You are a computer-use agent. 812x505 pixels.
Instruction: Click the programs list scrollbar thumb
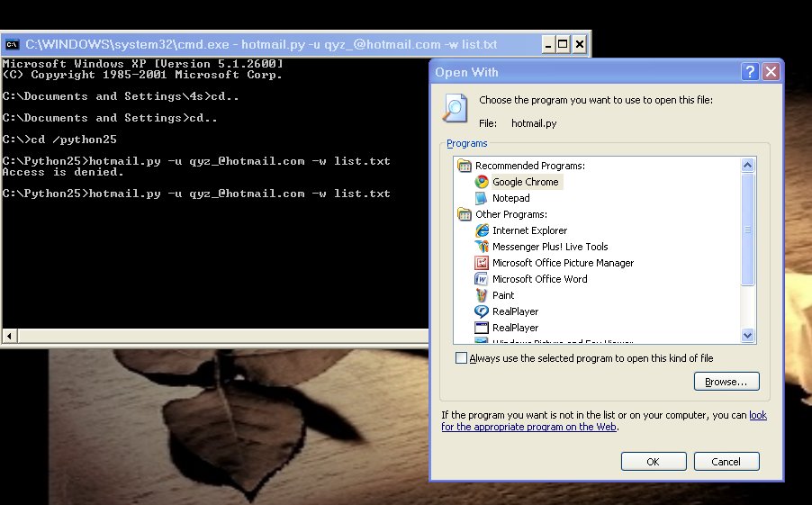point(747,229)
